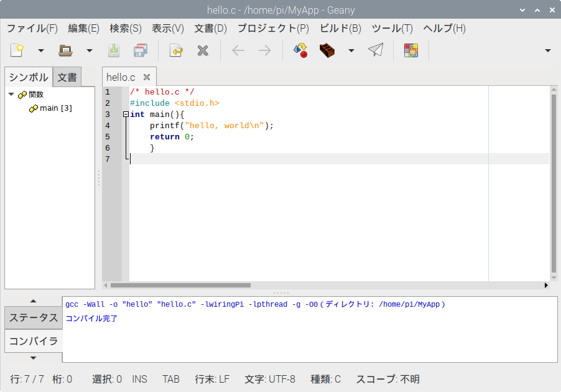
Task: Open the ファイル(F) menu
Action: click(32, 28)
